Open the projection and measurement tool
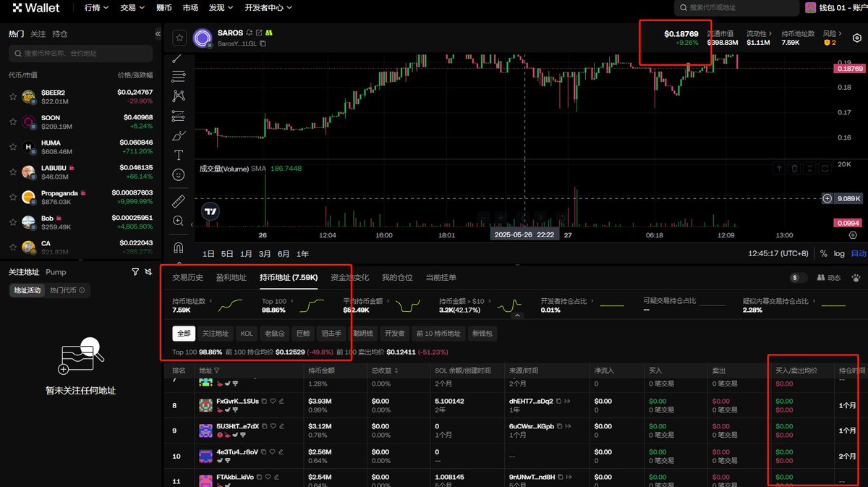The image size is (868, 487). (x=178, y=116)
